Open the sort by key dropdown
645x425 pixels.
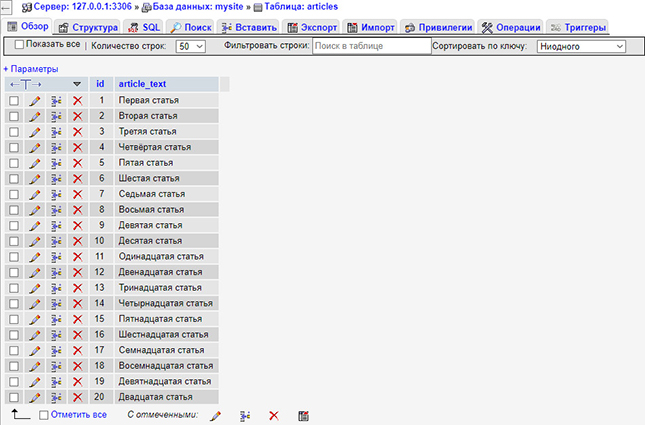click(580, 46)
